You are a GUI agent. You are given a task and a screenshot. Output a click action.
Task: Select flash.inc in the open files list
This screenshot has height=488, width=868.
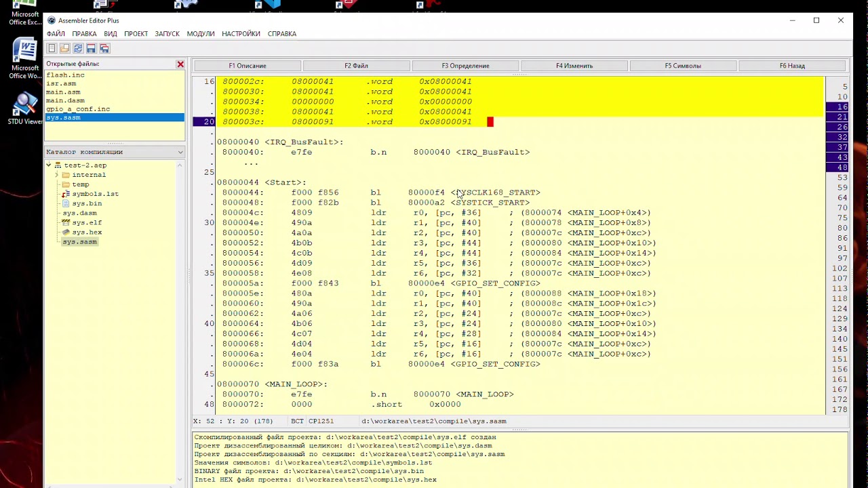pyautogui.click(x=114, y=75)
